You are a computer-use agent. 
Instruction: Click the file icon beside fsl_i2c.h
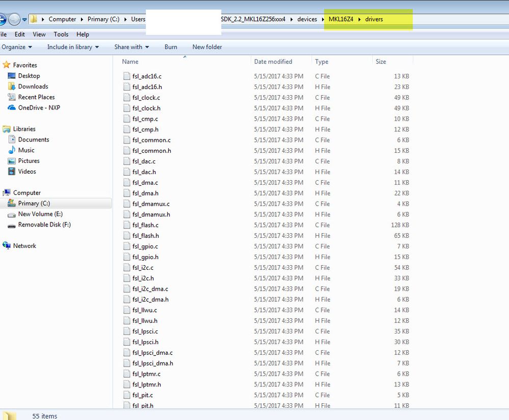coord(127,278)
